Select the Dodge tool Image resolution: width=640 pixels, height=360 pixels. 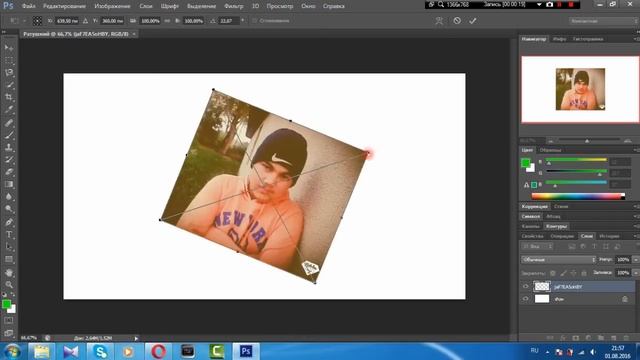click(x=9, y=209)
